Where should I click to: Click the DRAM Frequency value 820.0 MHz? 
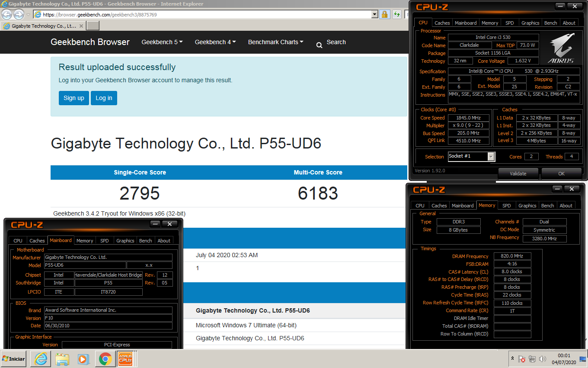pyautogui.click(x=512, y=256)
